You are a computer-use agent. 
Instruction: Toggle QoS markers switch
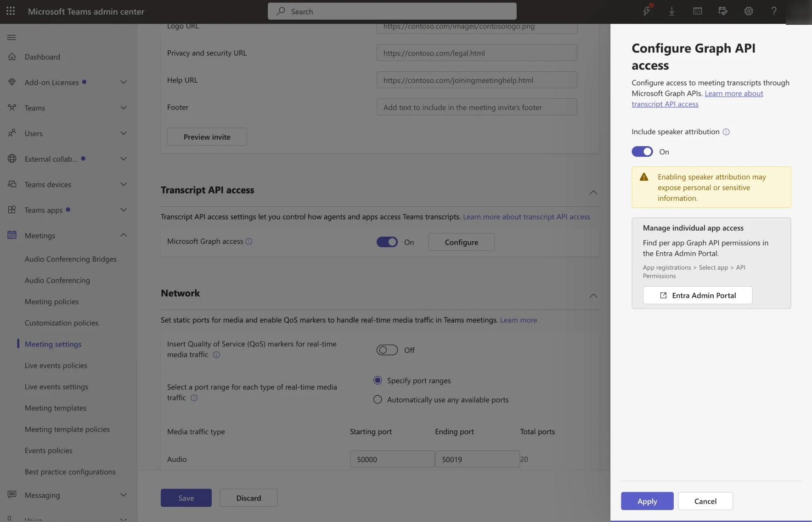pyautogui.click(x=387, y=350)
